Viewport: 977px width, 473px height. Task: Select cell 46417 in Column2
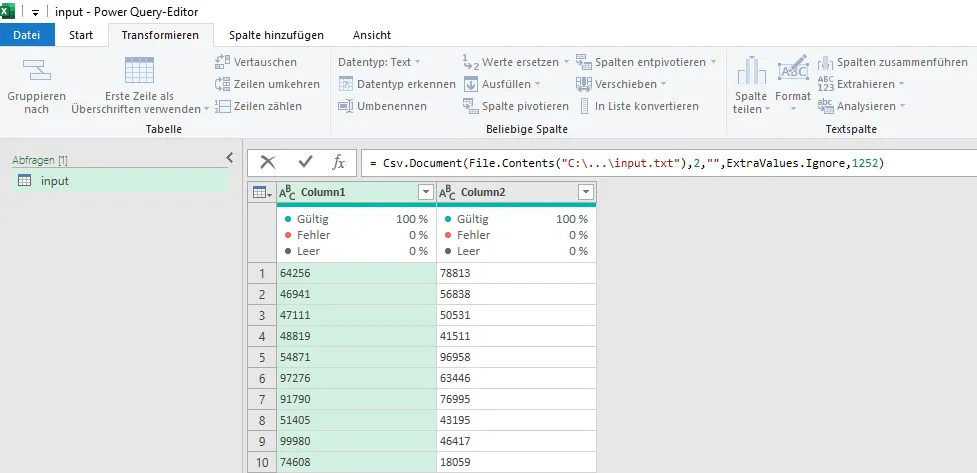516,441
